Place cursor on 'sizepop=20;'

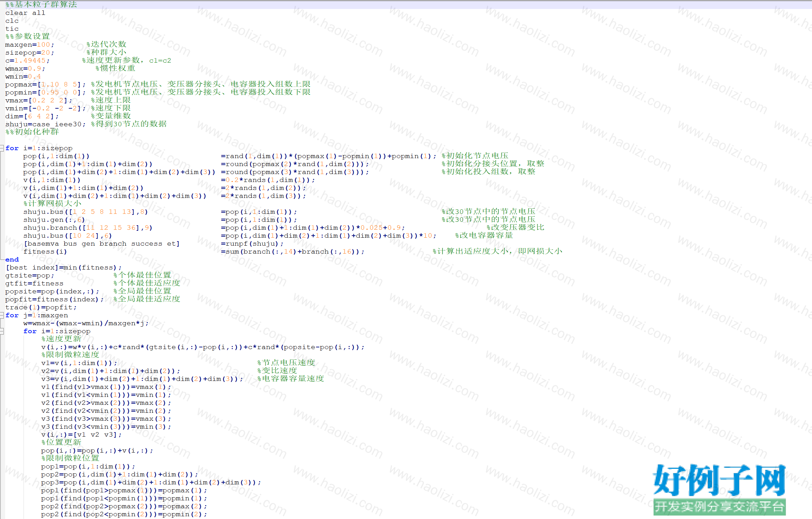[30, 53]
